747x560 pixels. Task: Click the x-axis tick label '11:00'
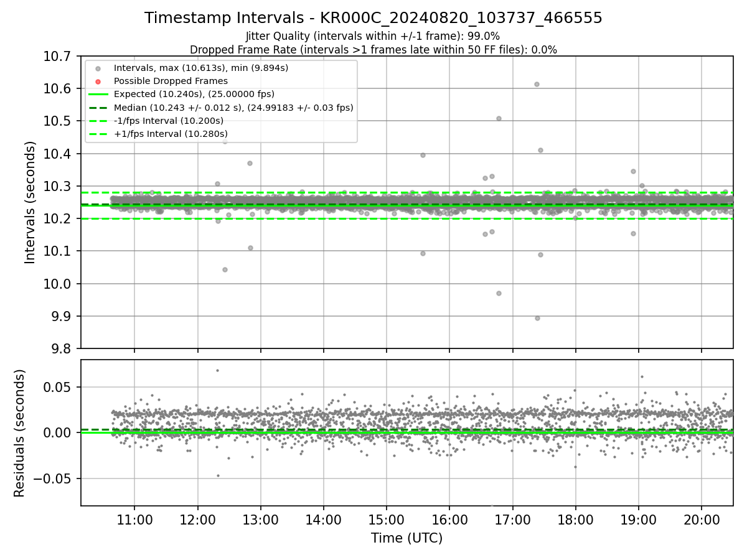(x=135, y=520)
